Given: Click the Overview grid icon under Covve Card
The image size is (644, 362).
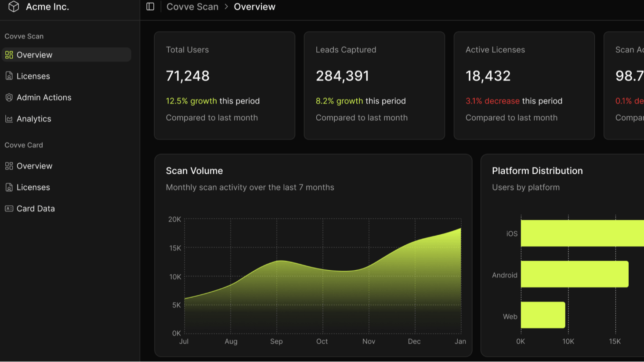Looking at the screenshot, I should [9, 166].
